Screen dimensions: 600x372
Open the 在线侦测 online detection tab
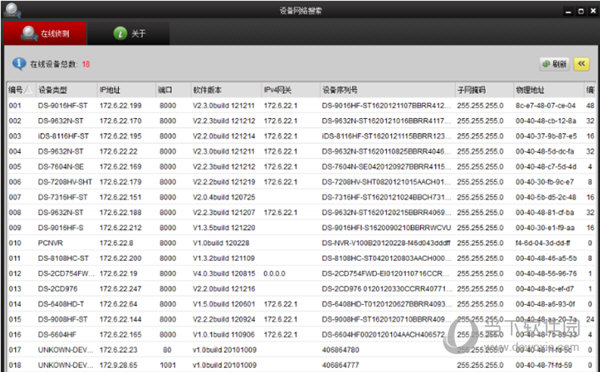(x=45, y=33)
